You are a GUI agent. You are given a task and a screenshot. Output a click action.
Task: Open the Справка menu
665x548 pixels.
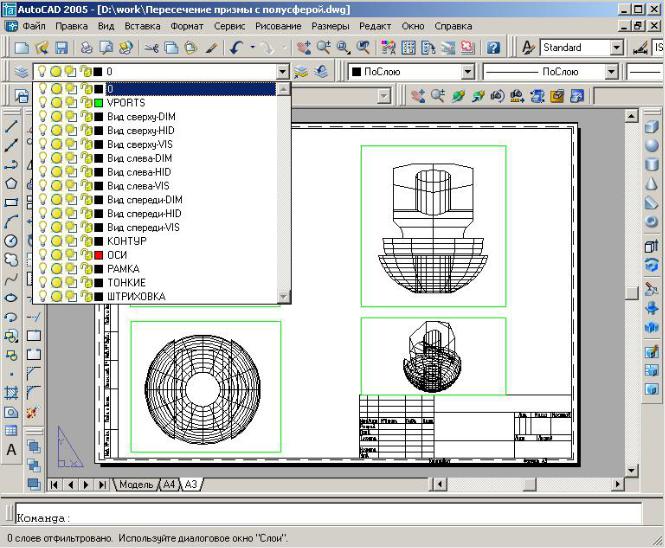coord(453,26)
